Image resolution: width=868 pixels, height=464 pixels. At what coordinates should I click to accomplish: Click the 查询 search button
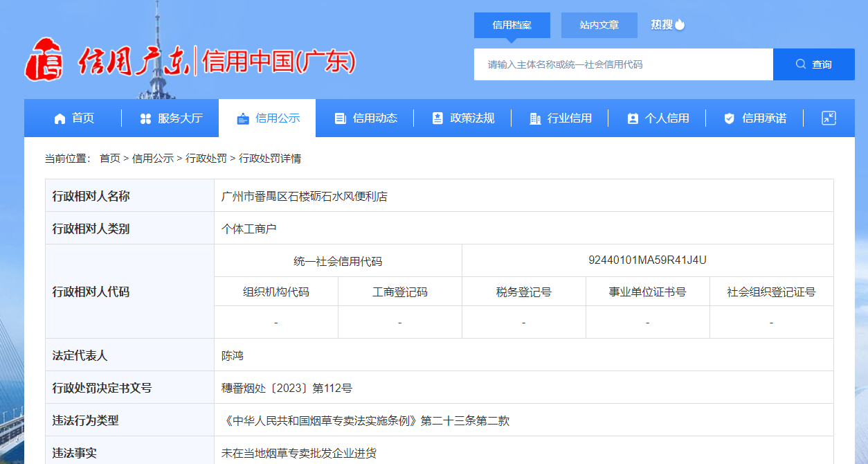pyautogui.click(x=814, y=64)
